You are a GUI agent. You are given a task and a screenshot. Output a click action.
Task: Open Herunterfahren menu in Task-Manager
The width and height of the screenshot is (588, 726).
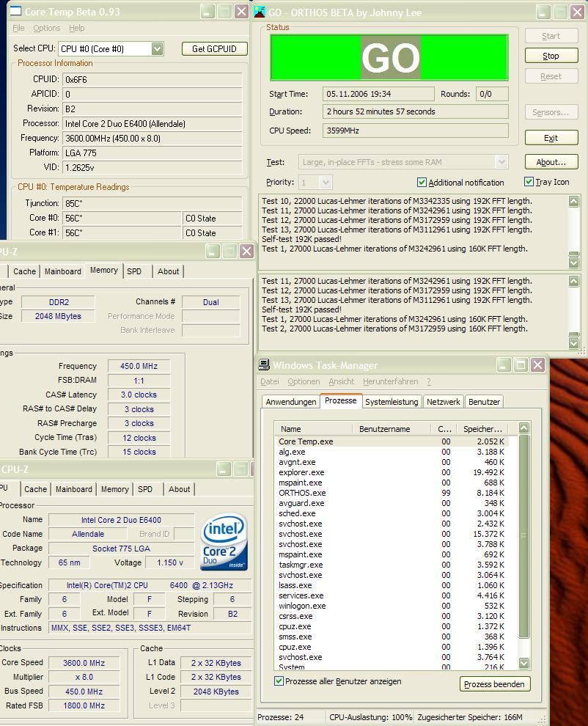click(390, 381)
